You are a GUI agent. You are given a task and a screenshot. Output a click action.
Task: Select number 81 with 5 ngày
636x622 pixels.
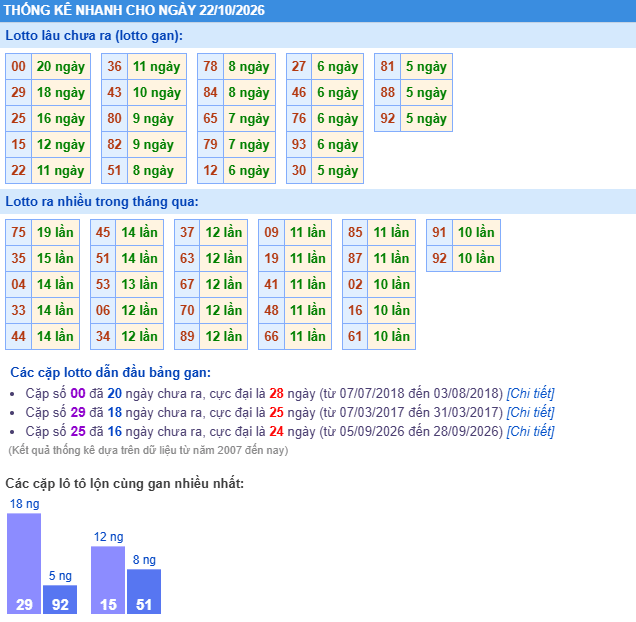pos(387,67)
